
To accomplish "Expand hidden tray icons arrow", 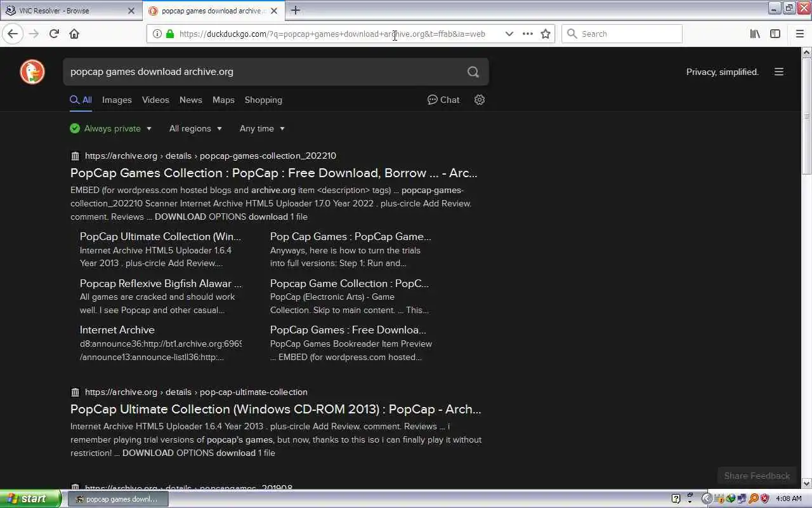I will pos(707,498).
